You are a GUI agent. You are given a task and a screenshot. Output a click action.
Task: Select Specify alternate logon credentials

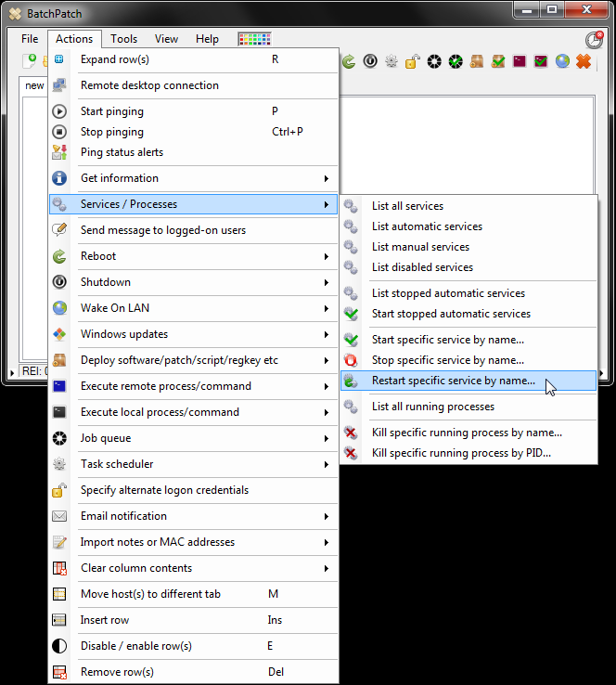(194, 490)
